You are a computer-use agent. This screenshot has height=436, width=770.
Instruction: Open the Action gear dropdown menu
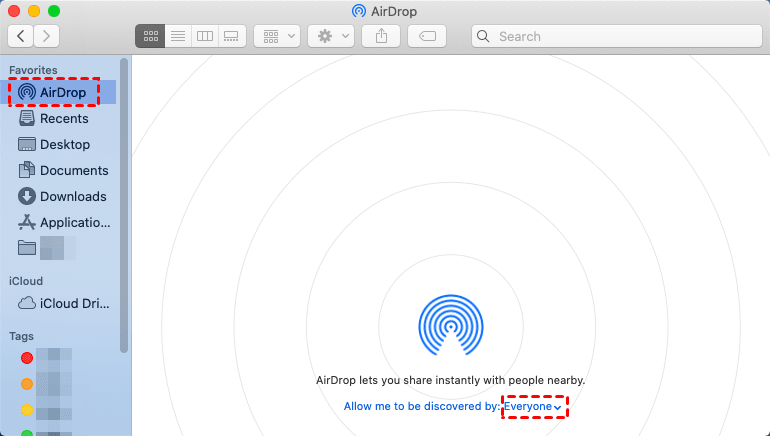tap(332, 36)
